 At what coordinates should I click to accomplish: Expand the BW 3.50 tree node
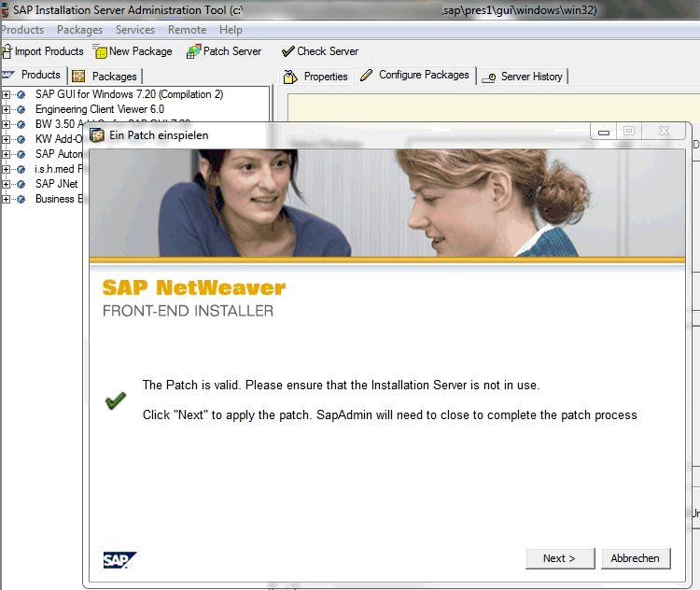pos(6,124)
